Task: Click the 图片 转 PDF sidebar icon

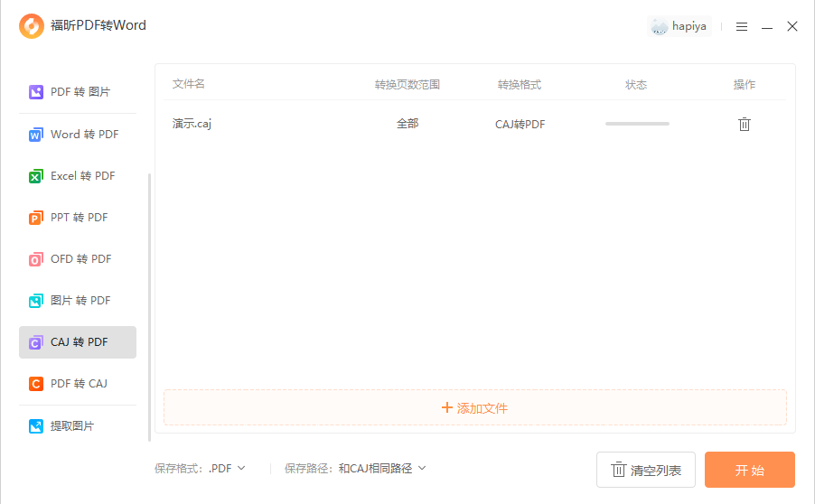Action: tap(36, 301)
